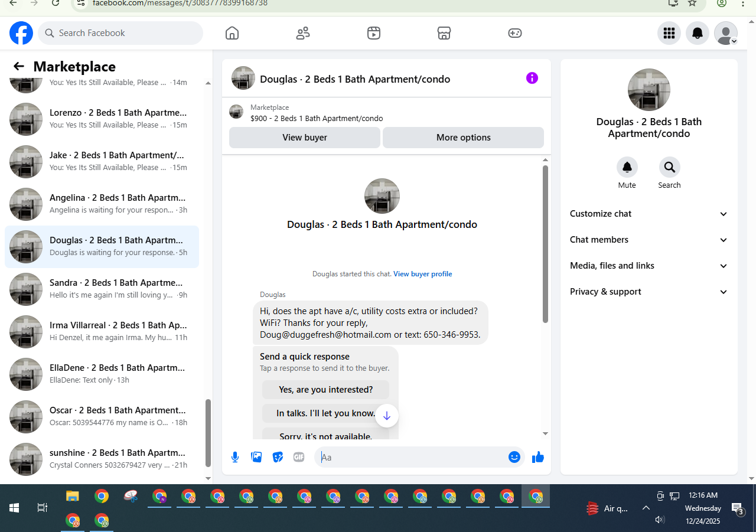Open the Facebook logo home link
Screen dimensions: 756x532
(21, 33)
